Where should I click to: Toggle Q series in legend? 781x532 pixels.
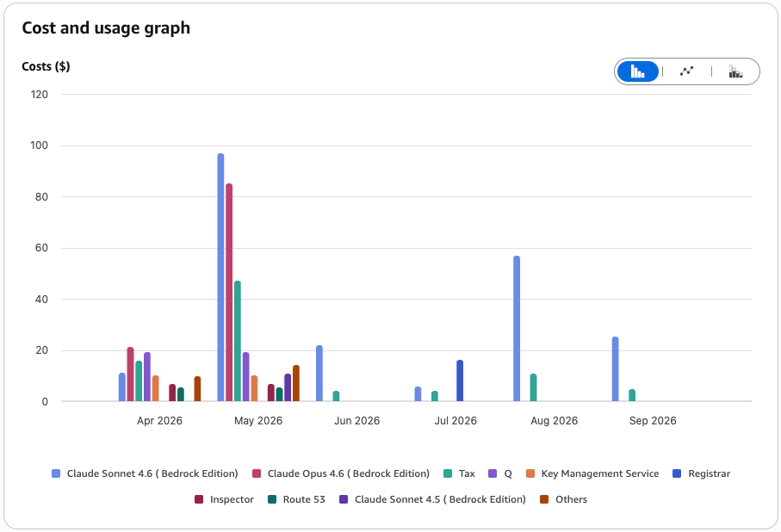[x=500, y=473]
